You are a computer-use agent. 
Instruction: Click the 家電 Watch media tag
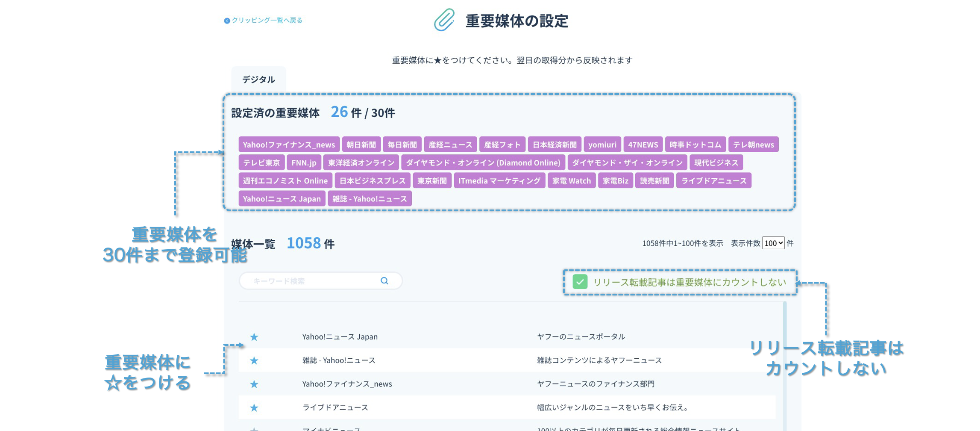coord(571,180)
